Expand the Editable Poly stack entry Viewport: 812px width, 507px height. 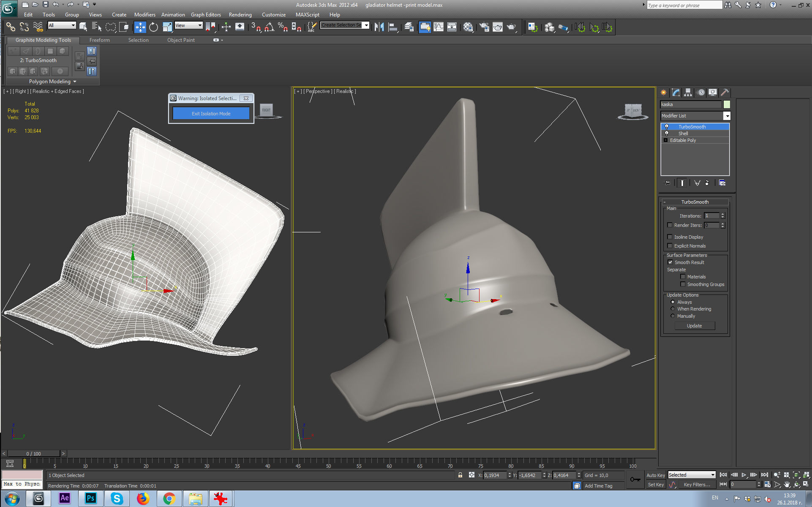(x=666, y=140)
